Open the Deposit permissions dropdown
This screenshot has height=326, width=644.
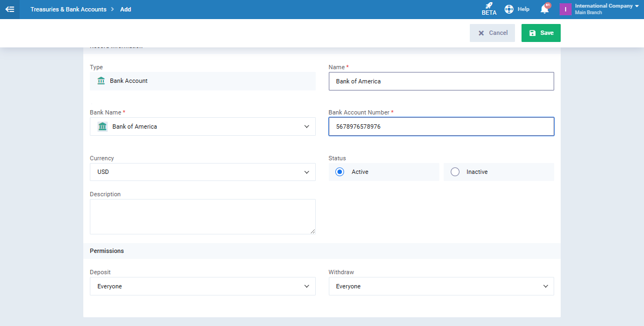point(203,286)
